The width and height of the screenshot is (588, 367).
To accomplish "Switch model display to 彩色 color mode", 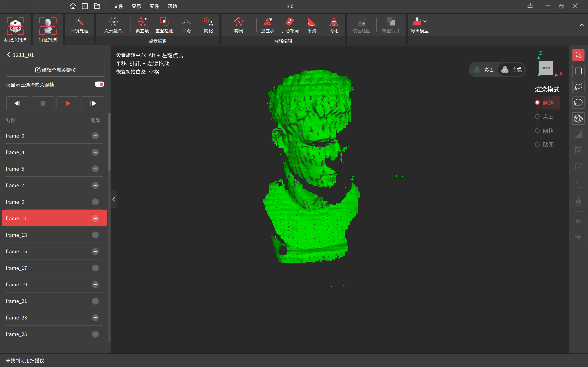I will tap(483, 70).
